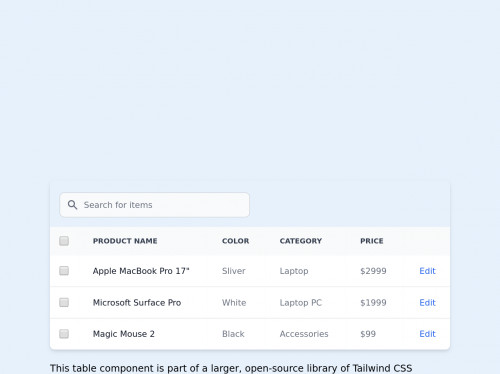
Task: Click the $2999 price cell
Action: coord(373,271)
